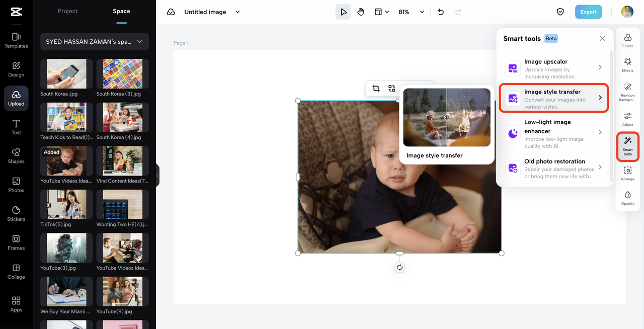Open the Text tool panel
Viewport: 644px width, 329px height.
(16, 127)
